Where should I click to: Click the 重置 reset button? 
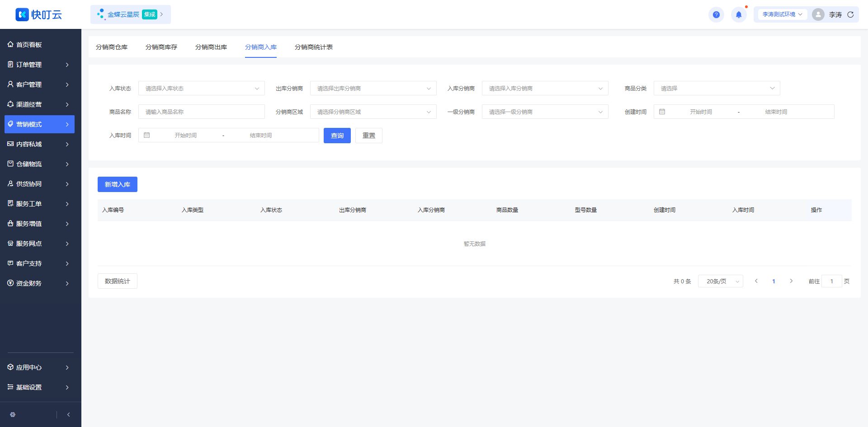coord(369,136)
